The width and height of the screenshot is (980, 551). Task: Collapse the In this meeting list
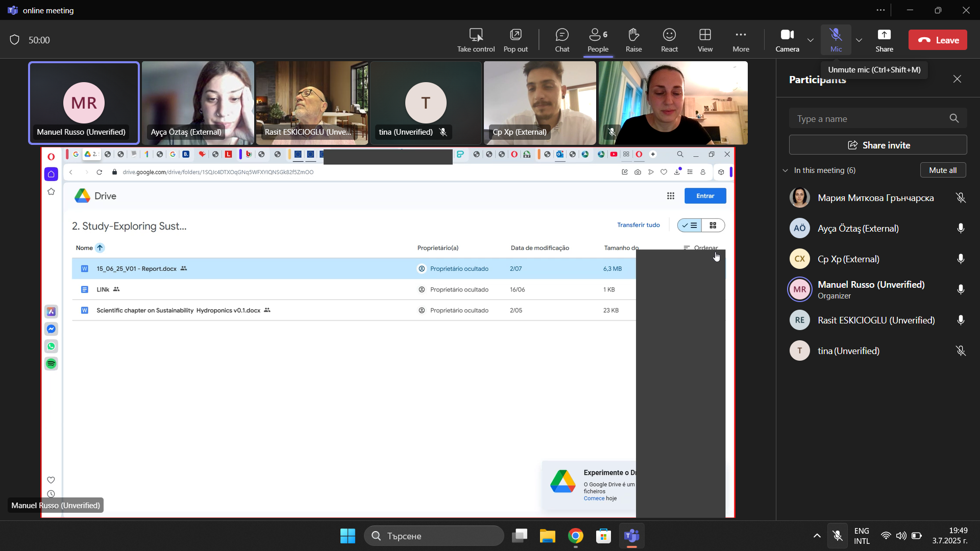785,170
